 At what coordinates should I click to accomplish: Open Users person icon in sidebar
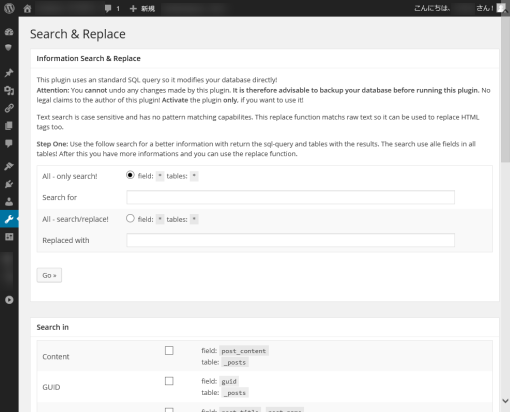[9, 201]
